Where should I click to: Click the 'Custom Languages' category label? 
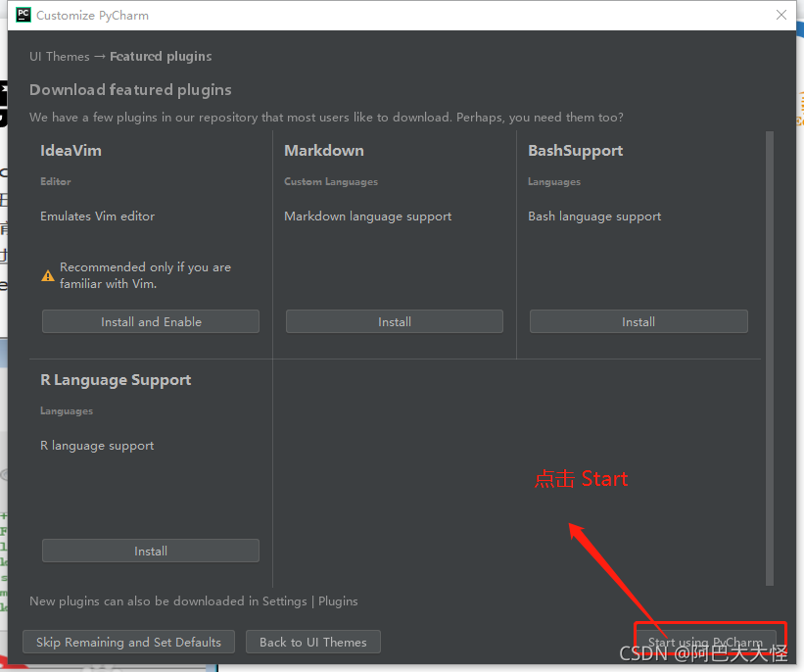(x=331, y=181)
